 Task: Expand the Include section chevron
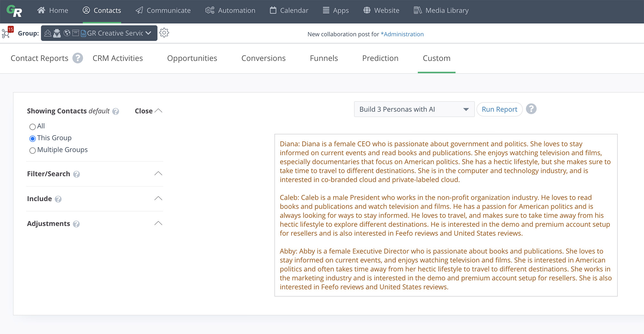tap(158, 198)
